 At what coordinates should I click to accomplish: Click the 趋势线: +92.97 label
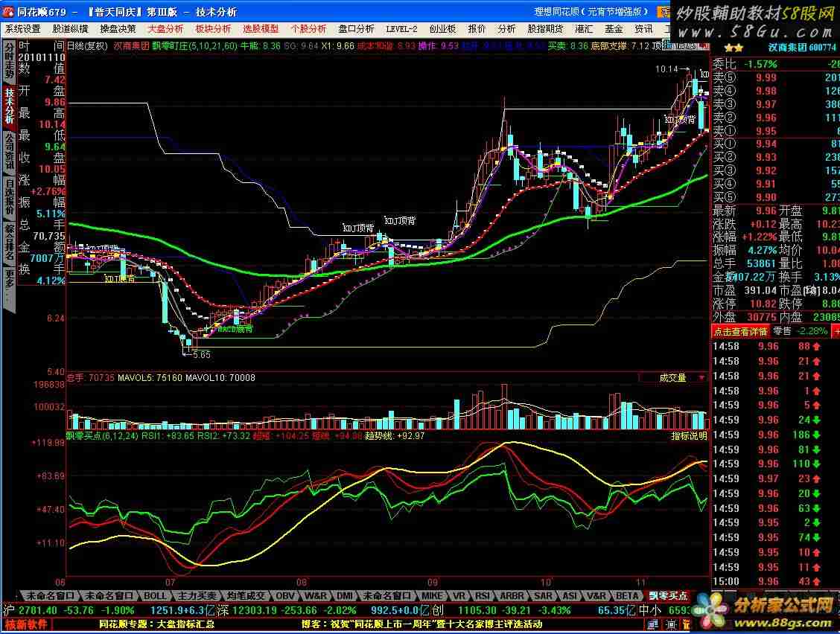(395, 436)
